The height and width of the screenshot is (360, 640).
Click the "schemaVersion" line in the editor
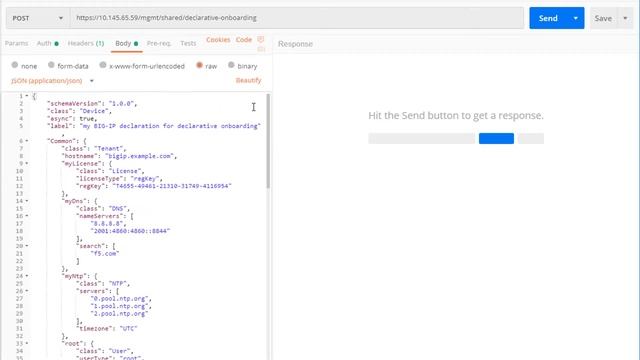92,104
